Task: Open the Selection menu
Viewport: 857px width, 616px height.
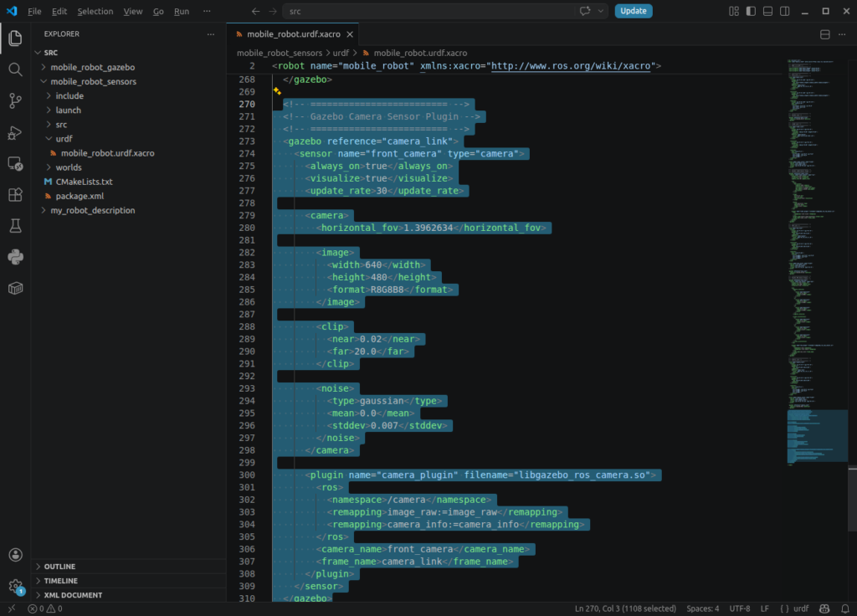Action: [x=95, y=11]
